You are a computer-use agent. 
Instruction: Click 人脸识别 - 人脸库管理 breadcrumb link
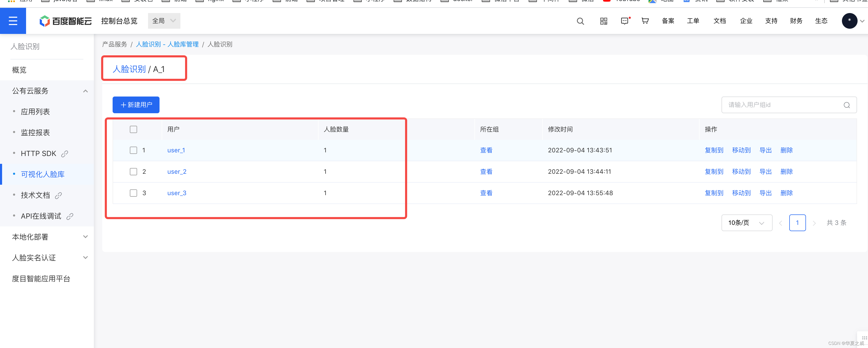click(167, 45)
